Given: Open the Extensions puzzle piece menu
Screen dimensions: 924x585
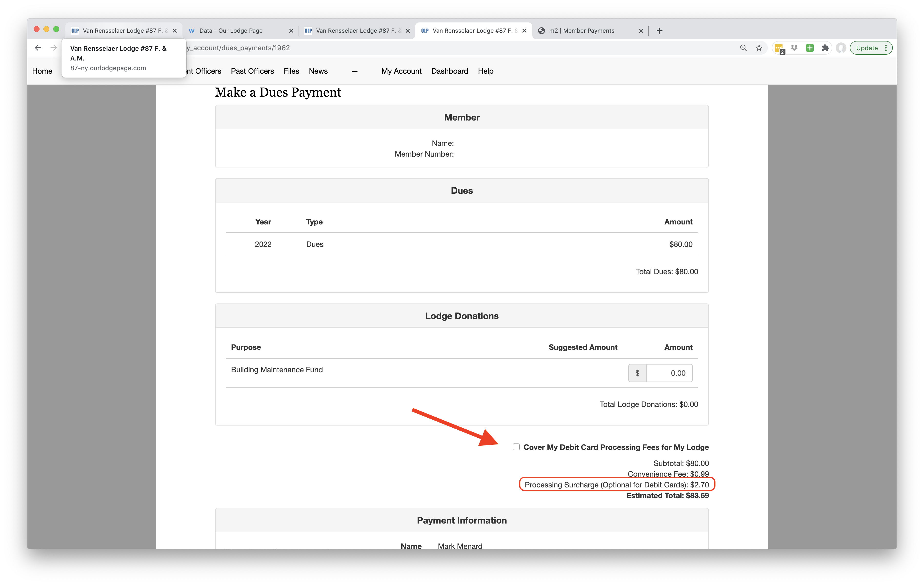Looking at the screenshot, I should 825,48.
